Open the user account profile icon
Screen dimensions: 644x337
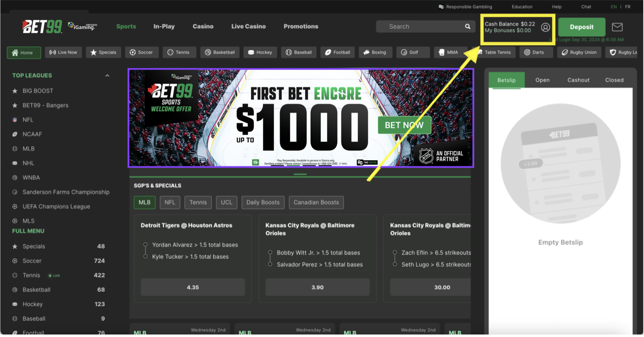tap(545, 27)
